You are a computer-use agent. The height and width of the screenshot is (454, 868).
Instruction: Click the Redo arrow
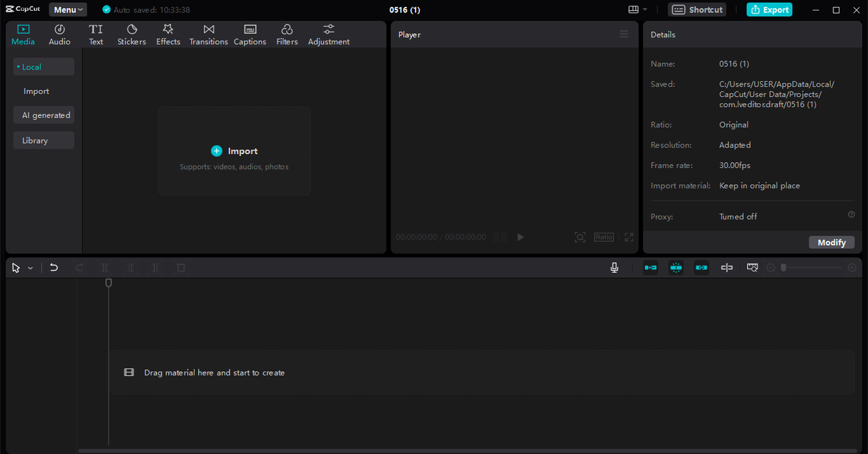79,268
